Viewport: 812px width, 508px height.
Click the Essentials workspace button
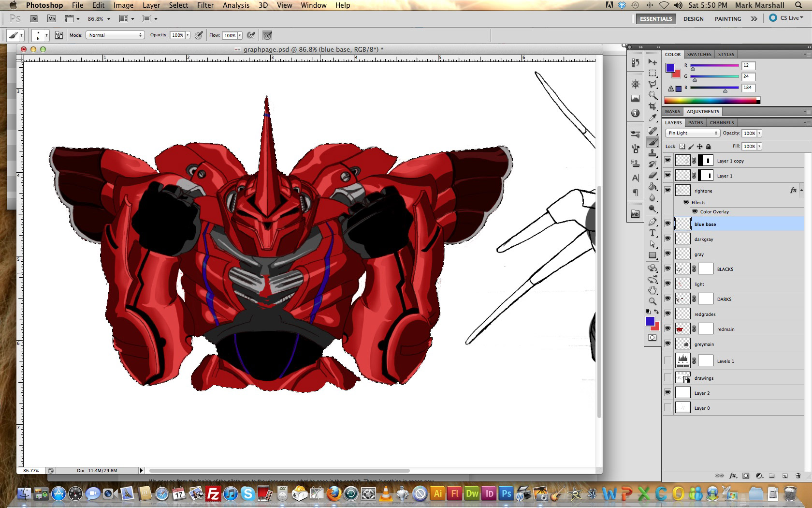(x=656, y=19)
